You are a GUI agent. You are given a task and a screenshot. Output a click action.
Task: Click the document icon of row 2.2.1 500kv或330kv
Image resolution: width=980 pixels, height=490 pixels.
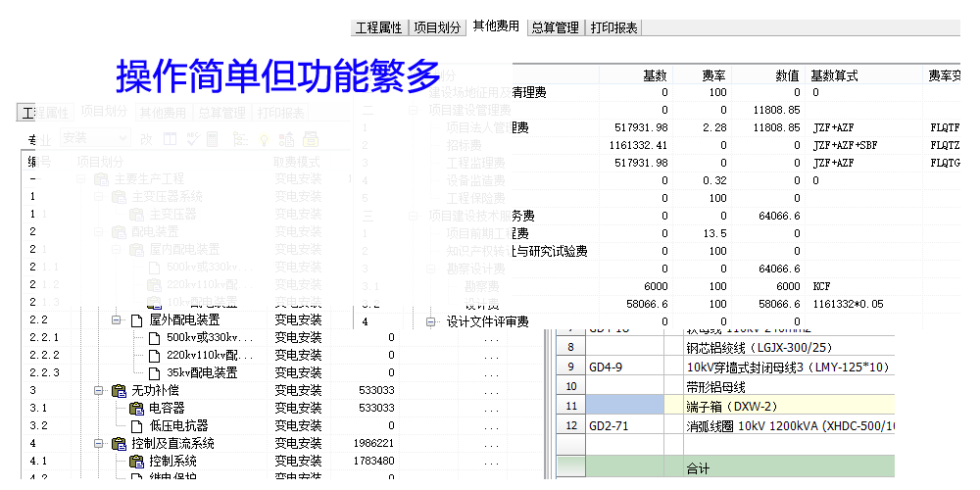[x=155, y=338]
